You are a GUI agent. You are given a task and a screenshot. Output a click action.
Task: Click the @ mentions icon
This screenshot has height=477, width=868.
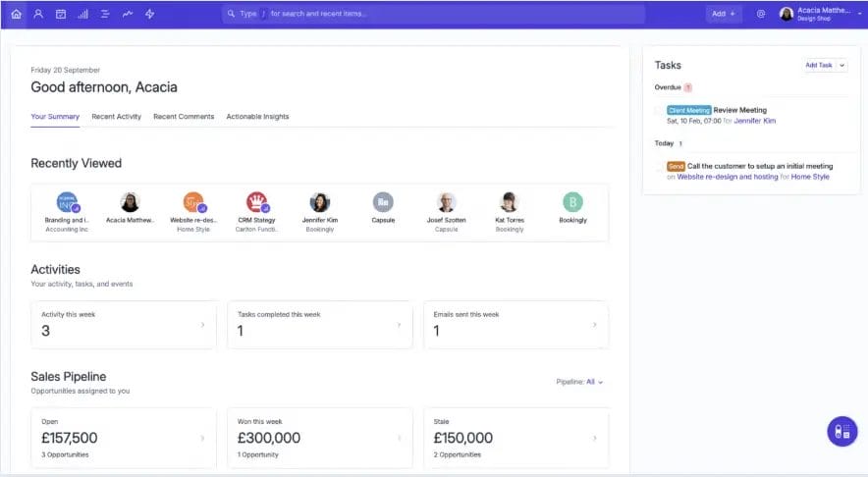click(761, 14)
